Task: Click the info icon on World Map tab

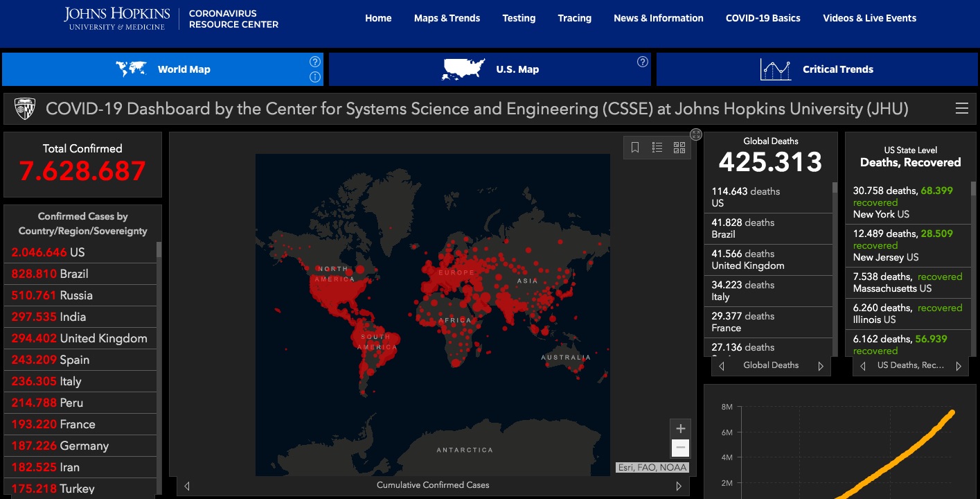Action: [x=315, y=77]
